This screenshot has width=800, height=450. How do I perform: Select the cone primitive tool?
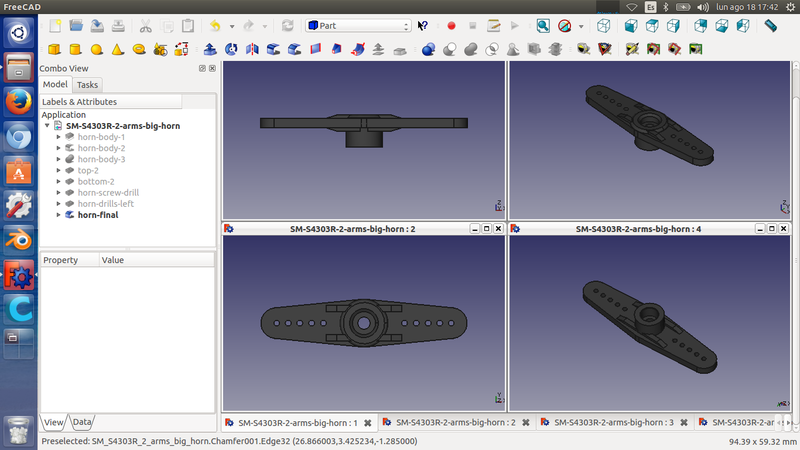tap(118, 49)
